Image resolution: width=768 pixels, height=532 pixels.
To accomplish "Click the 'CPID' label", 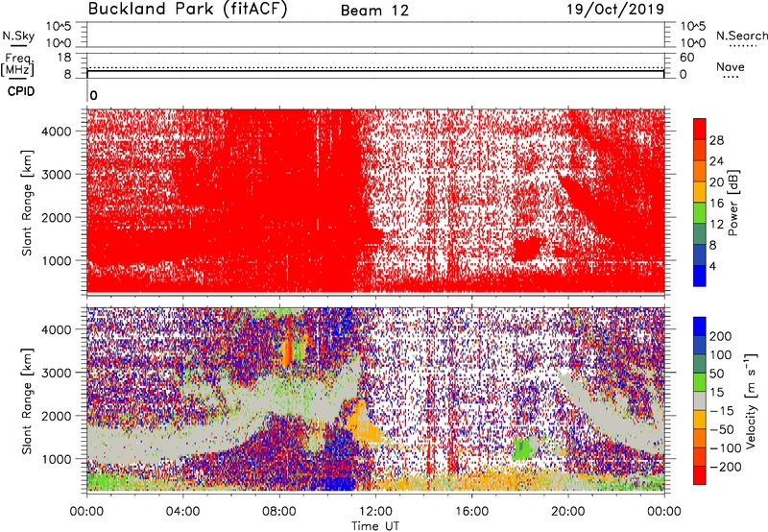I will pyautogui.click(x=21, y=91).
